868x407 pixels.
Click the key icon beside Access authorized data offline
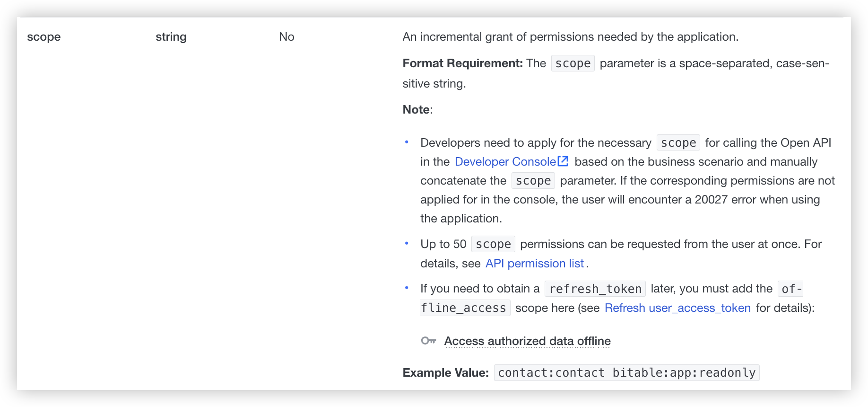point(428,341)
